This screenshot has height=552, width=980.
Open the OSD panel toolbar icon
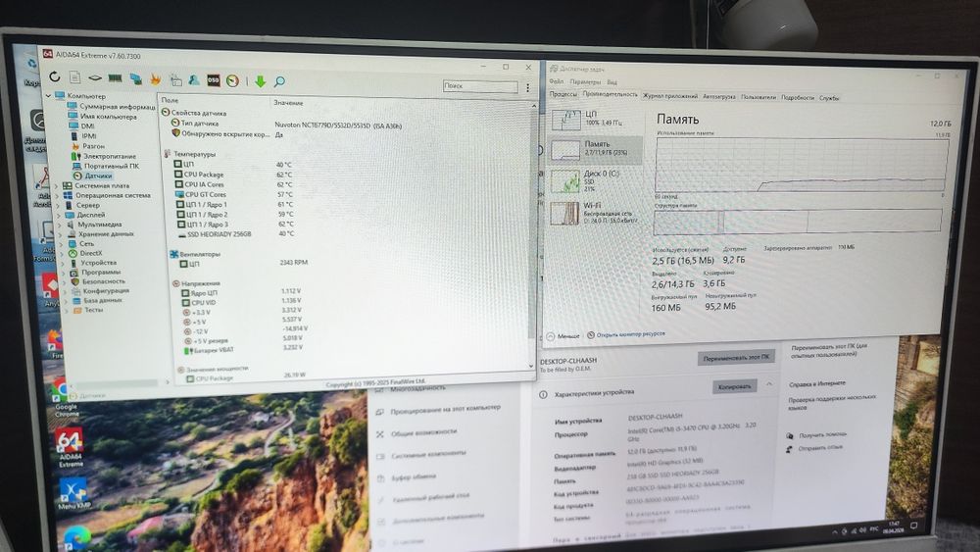coord(214,80)
